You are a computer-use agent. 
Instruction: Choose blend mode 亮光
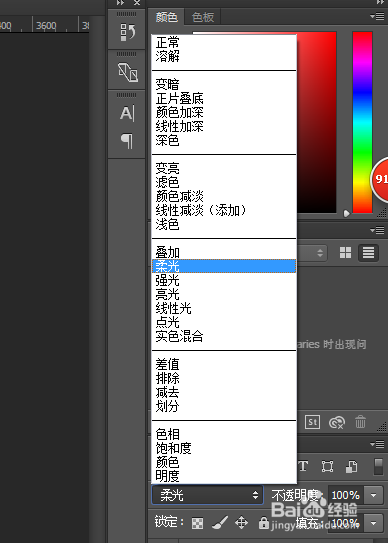pos(224,294)
